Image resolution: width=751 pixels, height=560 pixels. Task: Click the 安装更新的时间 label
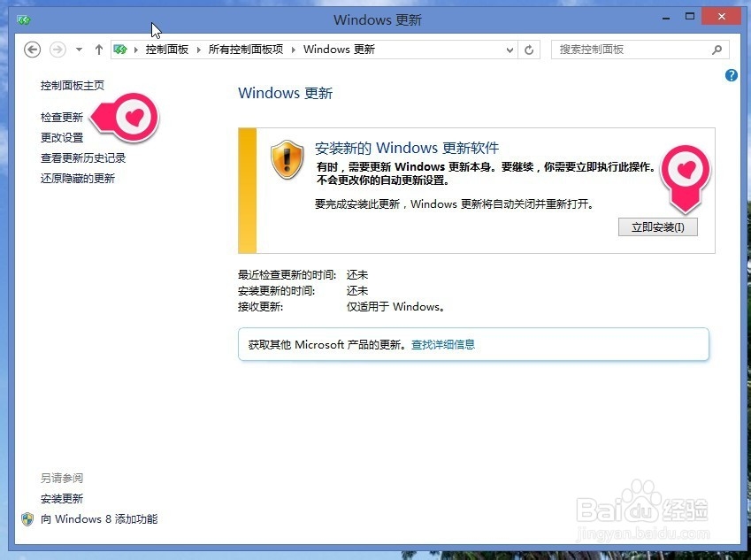coord(276,291)
